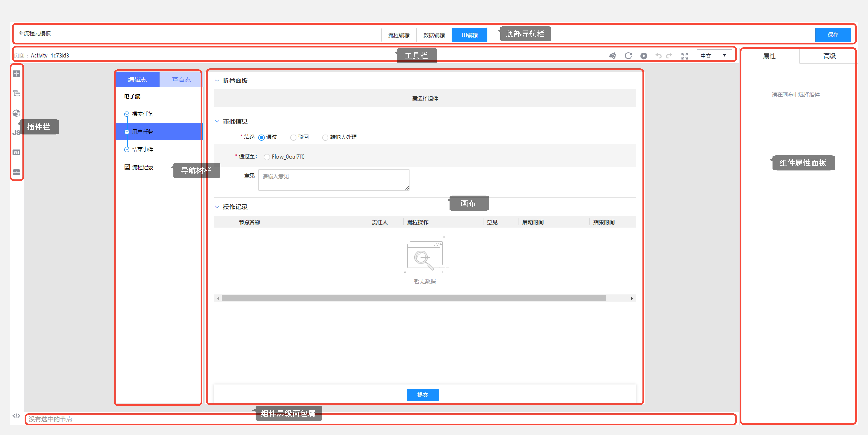Click the 责任人 column header
The height and width of the screenshot is (435, 868).
[x=380, y=222]
